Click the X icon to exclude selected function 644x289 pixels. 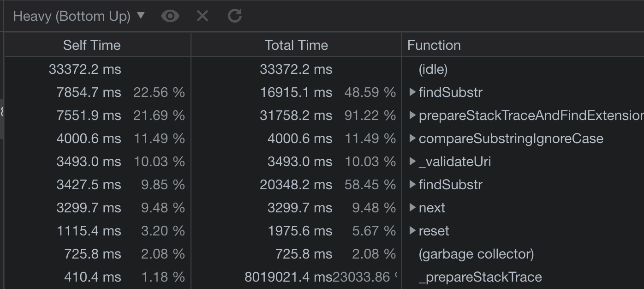(202, 16)
